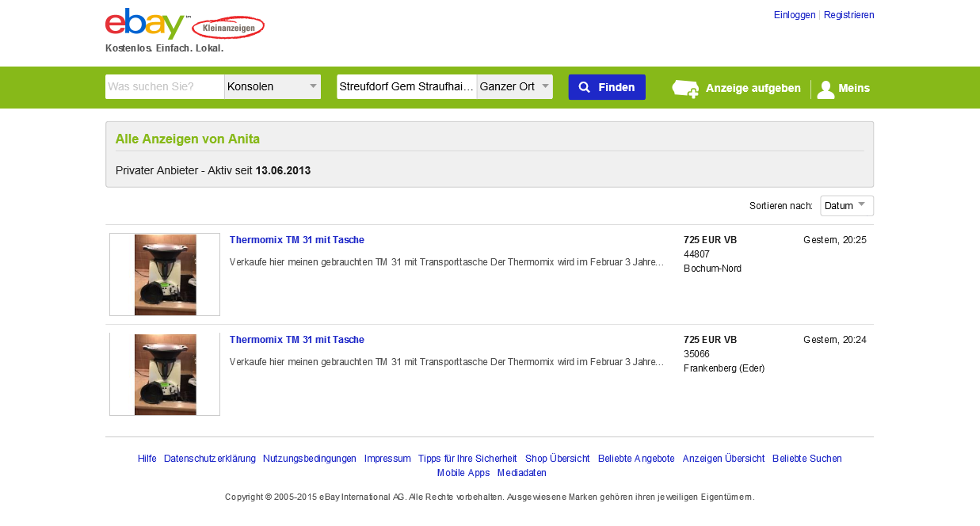Open the Datenschutzerklärung footer link
Screen dimensions: 980x526
point(209,459)
